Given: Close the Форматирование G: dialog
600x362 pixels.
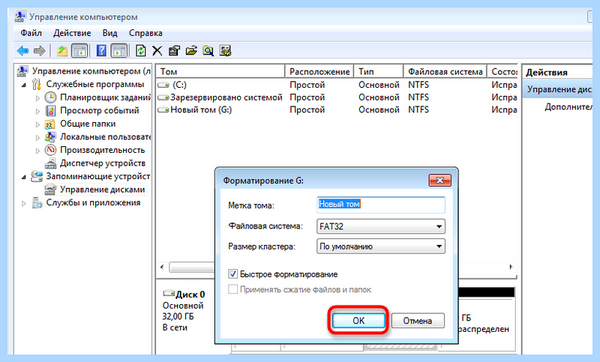Looking at the screenshot, I should [440, 180].
